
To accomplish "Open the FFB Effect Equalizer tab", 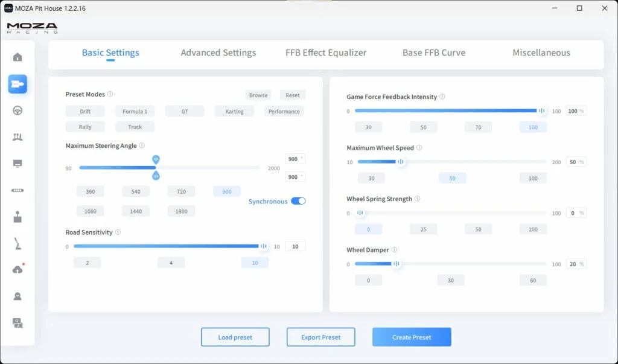I will point(326,53).
